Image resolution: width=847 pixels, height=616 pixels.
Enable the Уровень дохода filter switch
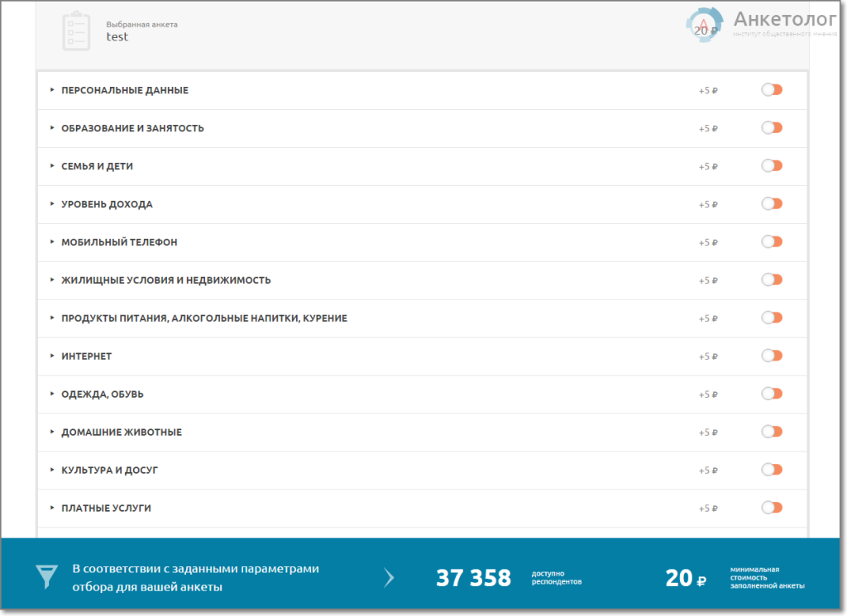pyautogui.click(x=771, y=204)
